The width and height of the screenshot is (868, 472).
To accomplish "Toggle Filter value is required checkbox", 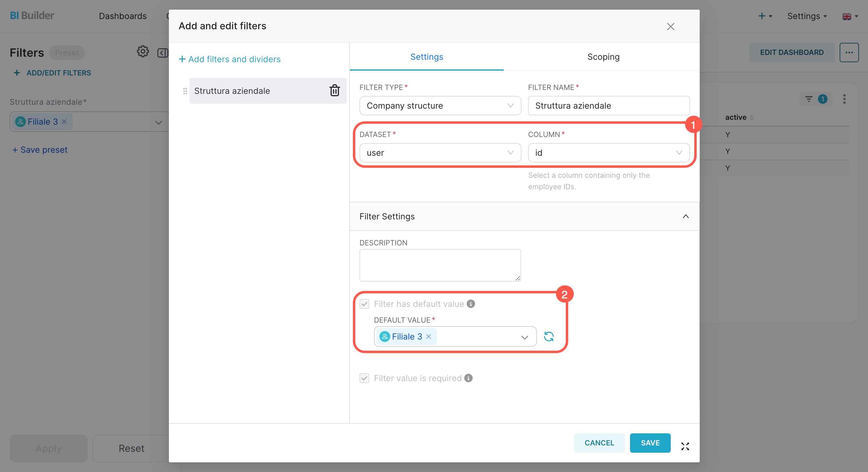I will pyautogui.click(x=364, y=378).
